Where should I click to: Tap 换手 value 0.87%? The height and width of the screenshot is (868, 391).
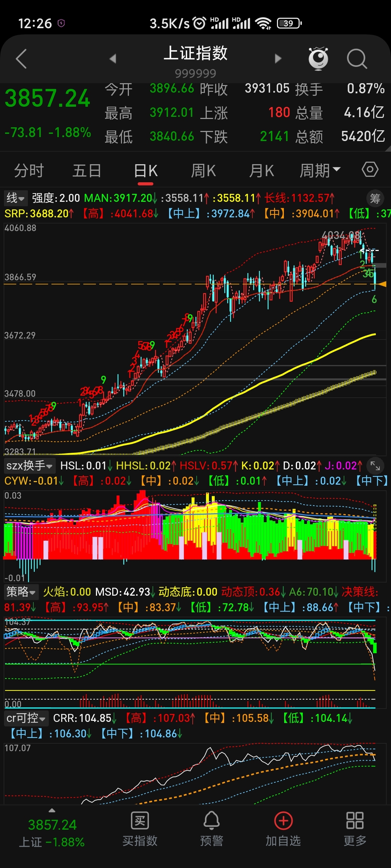[366, 89]
